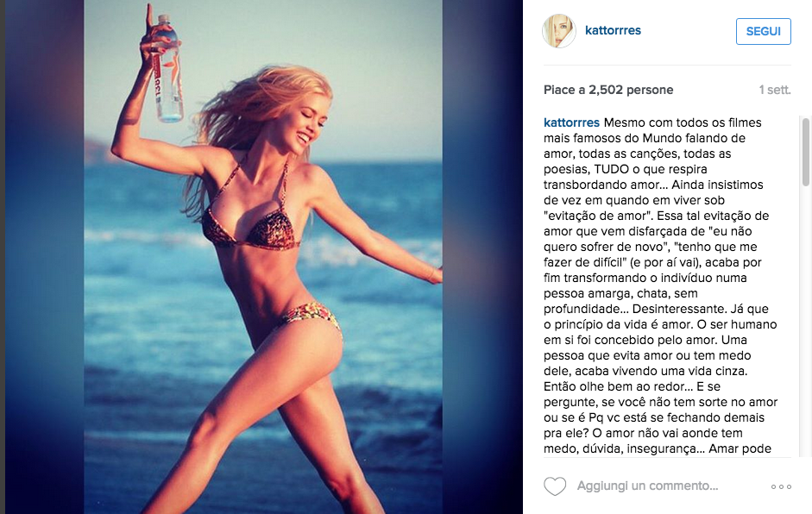This screenshot has width=812, height=514.
Task: Click the divider line under the profile header
Action: pos(667,66)
